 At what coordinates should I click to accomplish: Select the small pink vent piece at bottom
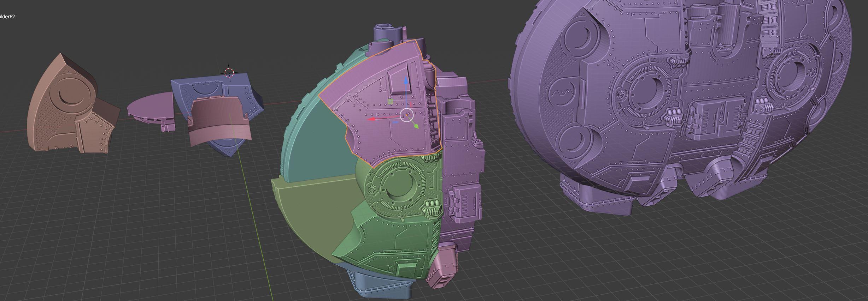[x=441, y=272]
